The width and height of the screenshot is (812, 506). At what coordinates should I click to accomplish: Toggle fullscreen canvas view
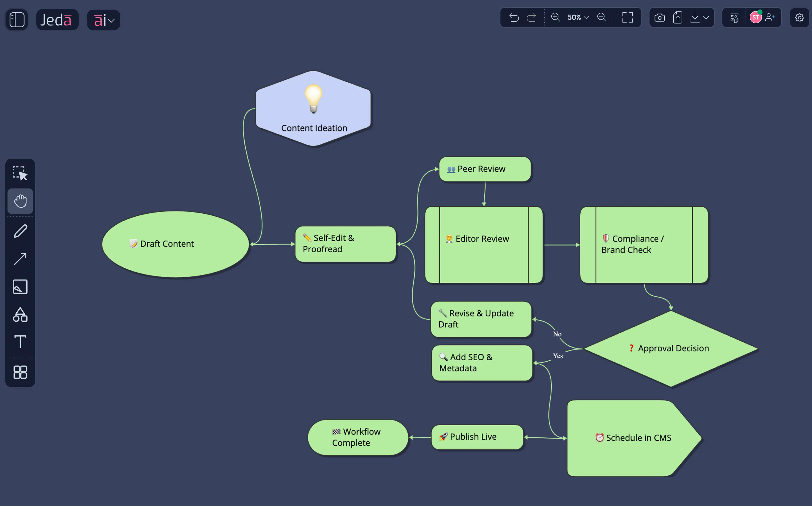pyautogui.click(x=627, y=18)
